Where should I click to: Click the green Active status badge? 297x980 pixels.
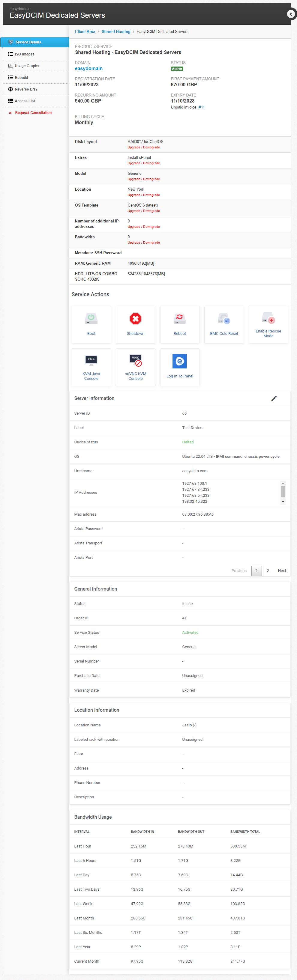[177, 69]
